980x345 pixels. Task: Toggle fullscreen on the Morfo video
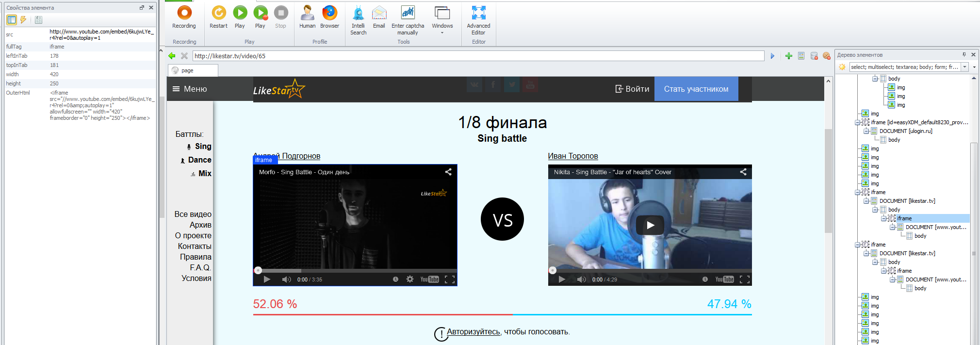pyautogui.click(x=450, y=279)
